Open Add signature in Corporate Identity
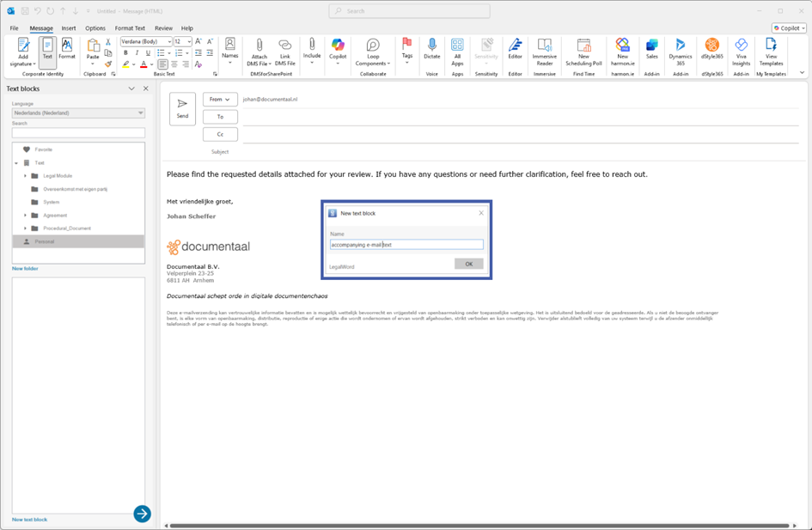The image size is (812, 530). (23, 52)
